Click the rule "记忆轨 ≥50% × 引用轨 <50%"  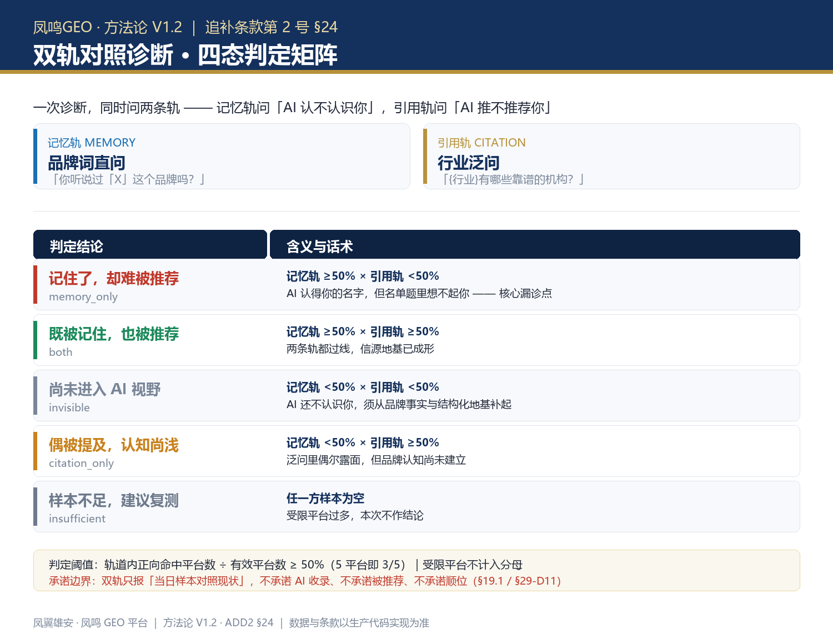[363, 276]
